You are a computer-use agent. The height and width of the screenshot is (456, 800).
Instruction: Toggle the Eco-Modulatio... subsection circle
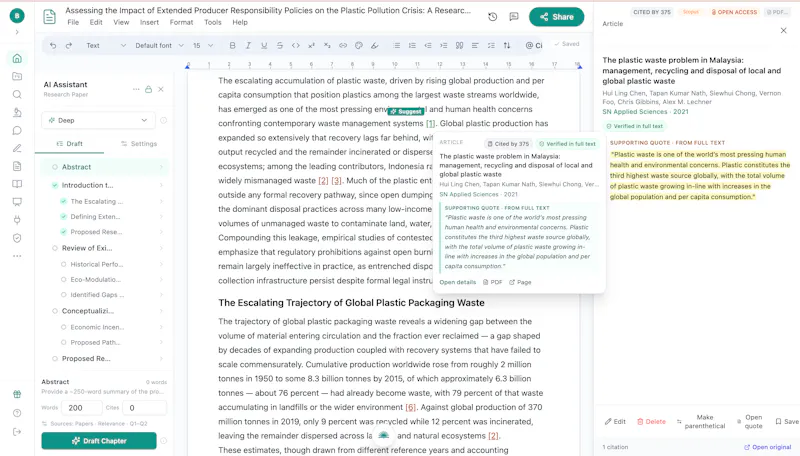(63, 280)
